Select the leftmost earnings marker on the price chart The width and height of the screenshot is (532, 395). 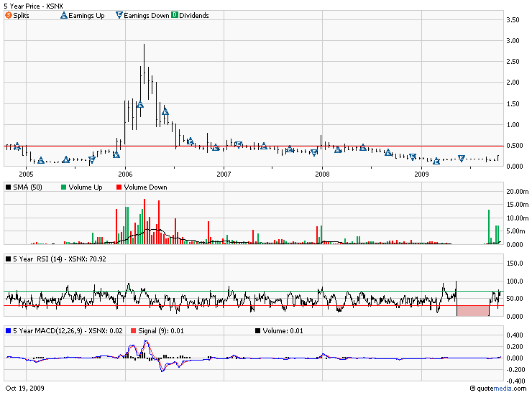tap(17, 147)
